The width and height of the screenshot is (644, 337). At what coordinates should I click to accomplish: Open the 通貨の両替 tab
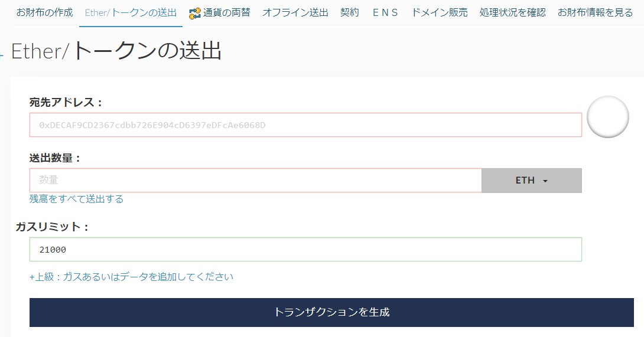[x=226, y=13]
